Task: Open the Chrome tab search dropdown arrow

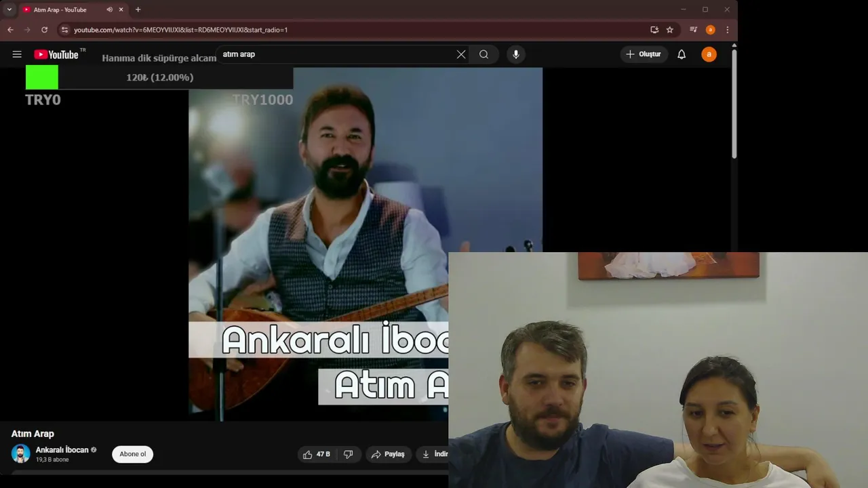Action: (9, 9)
